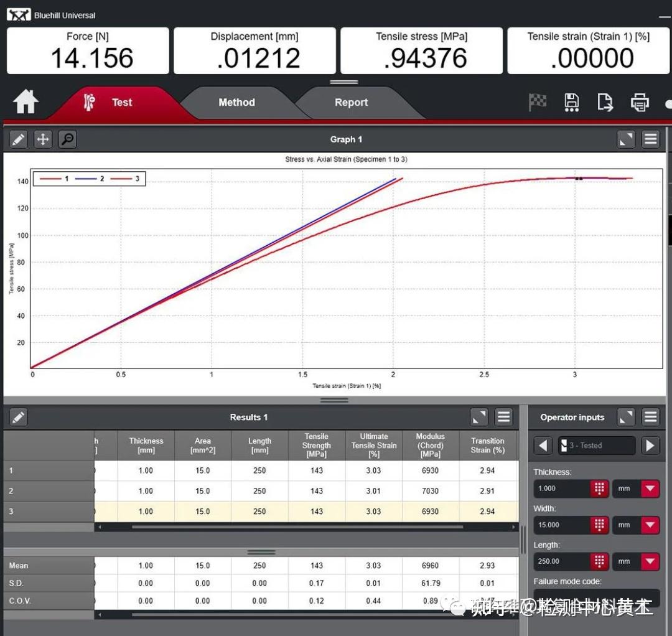The width and height of the screenshot is (672, 636).
Task: Print the report using printer icon
Action: click(x=640, y=103)
